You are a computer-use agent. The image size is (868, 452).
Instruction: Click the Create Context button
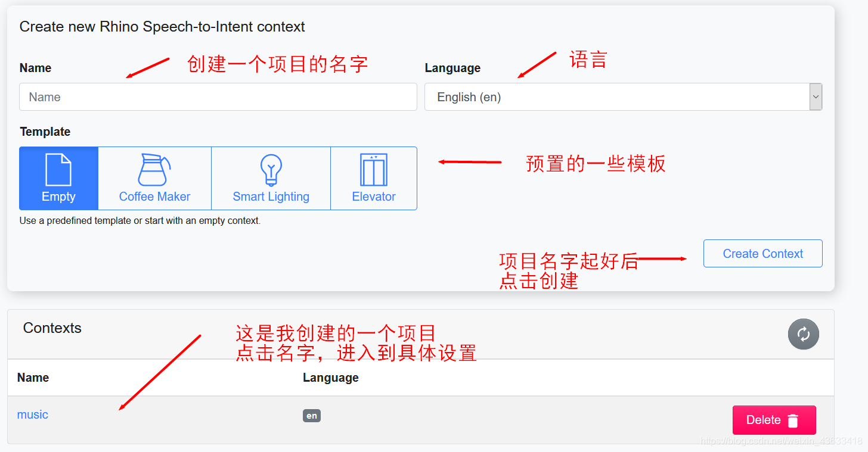tap(762, 254)
